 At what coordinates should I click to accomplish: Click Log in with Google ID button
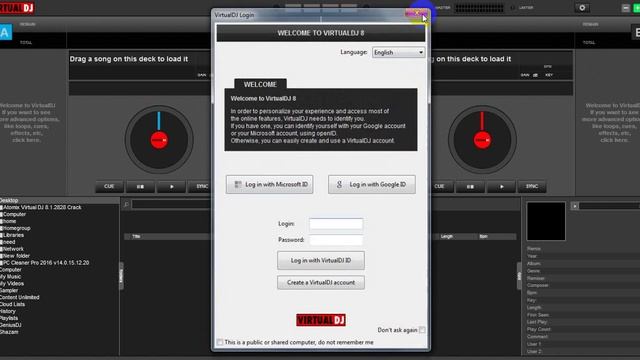pyautogui.click(x=372, y=184)
